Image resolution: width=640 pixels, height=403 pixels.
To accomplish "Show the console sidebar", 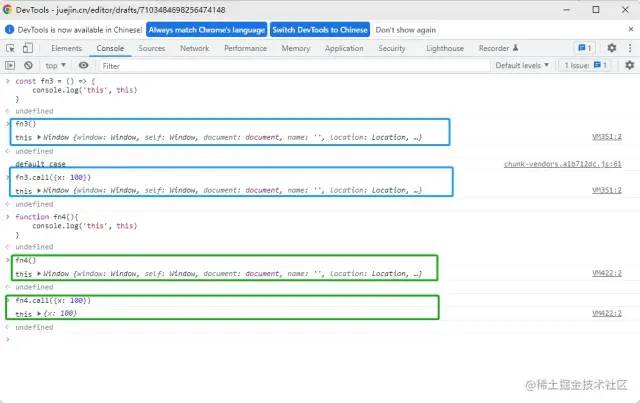I will pyautogui.click(x=12, y=65).
